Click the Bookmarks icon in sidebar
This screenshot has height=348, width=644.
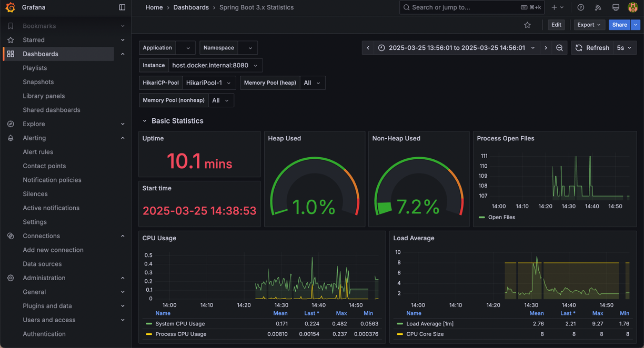coord(11,26)
